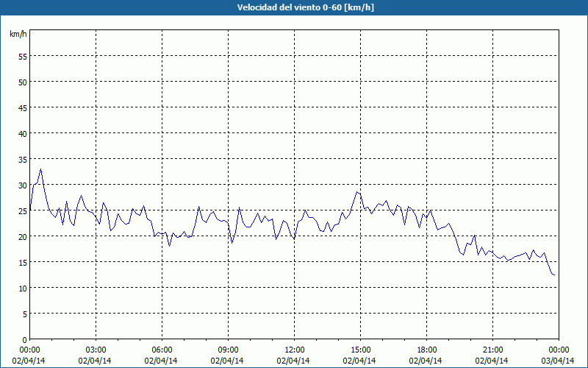
Task: Click the "06:00" time axis label
Action: (x=162, y=350)
